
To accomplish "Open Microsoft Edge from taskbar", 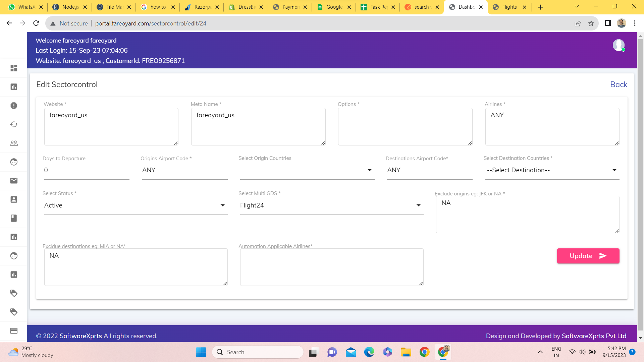I will pyautogui.click(x=369, y=352).
